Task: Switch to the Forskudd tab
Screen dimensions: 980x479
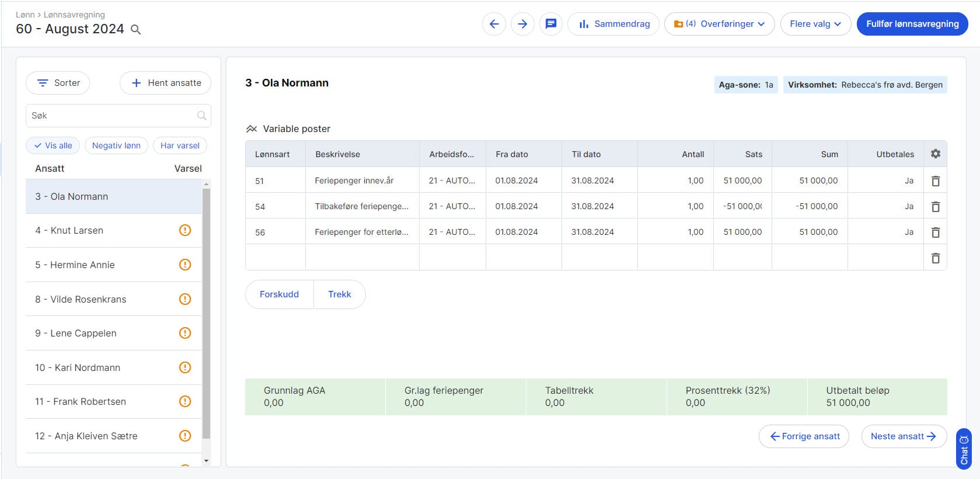Action: point(279,294)
